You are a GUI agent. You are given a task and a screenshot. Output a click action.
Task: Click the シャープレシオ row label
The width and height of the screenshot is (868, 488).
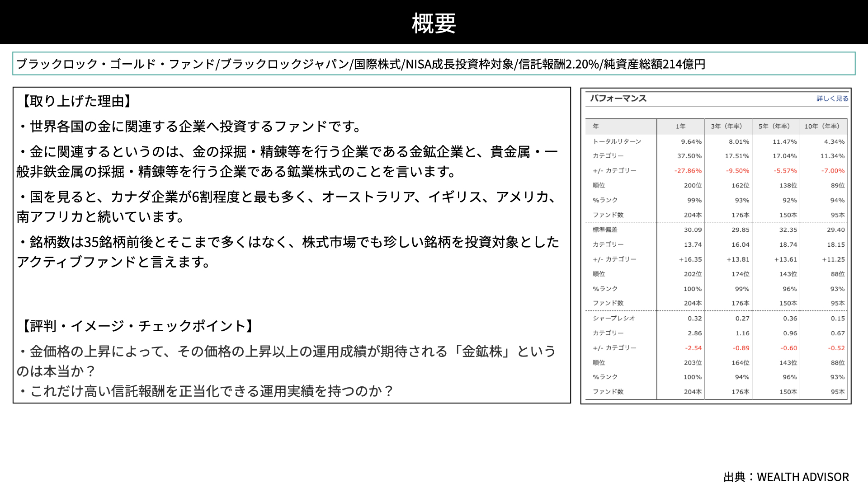coord(614,318)
